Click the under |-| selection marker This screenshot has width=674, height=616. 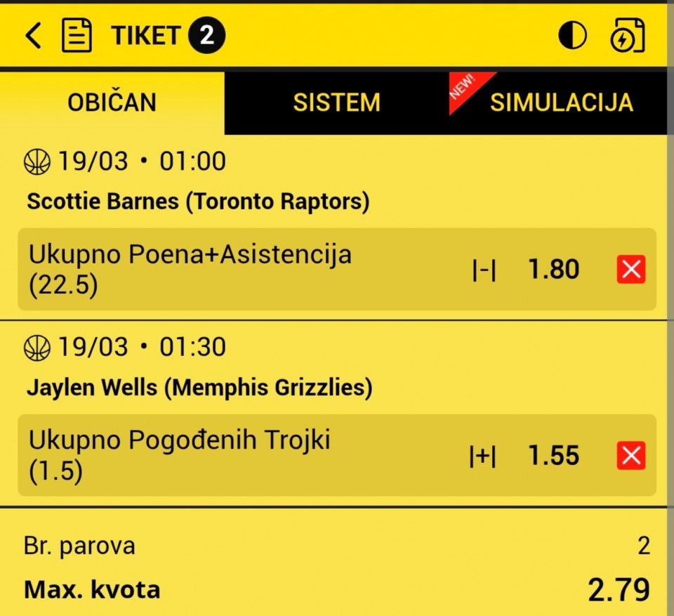click(484, 270)
